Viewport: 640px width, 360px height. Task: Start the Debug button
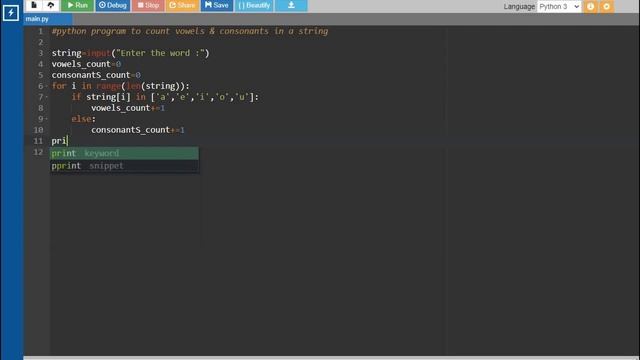pos(113,5)
